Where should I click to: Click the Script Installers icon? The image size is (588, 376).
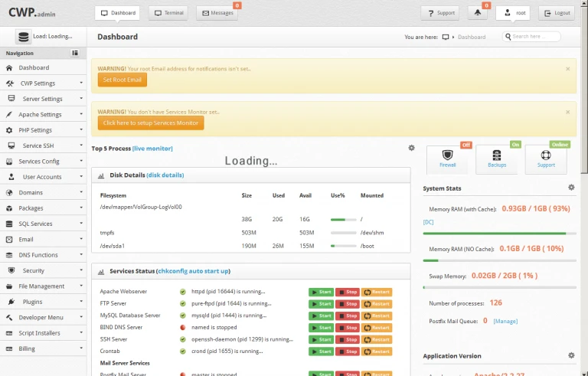pyautogui.click(x=9, y=333)
